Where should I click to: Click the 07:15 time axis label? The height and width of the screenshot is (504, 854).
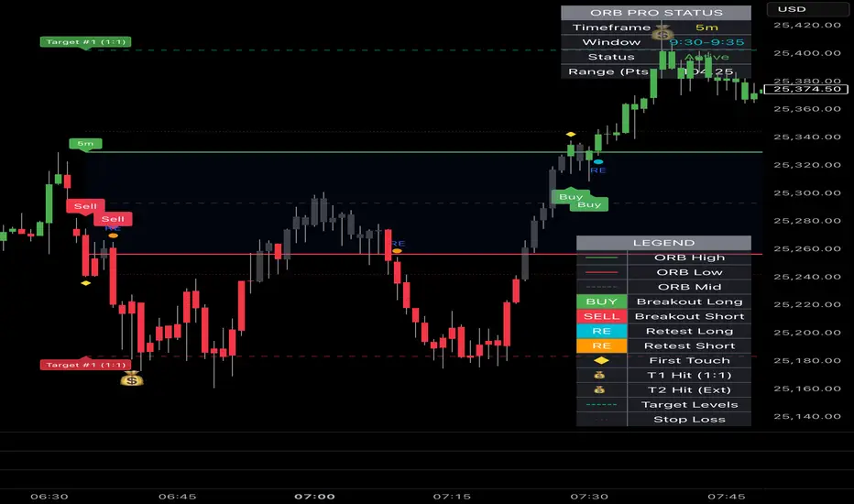pos(452,497)
